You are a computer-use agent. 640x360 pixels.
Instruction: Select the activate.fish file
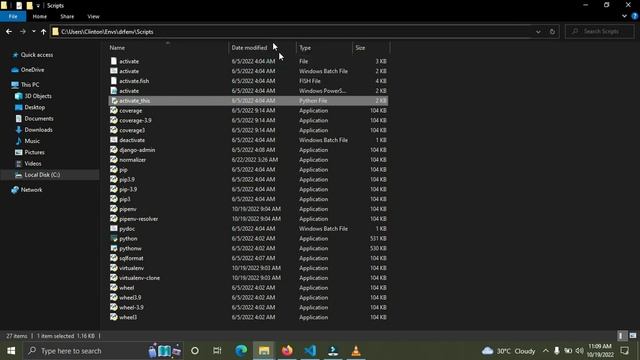point(134,81)
